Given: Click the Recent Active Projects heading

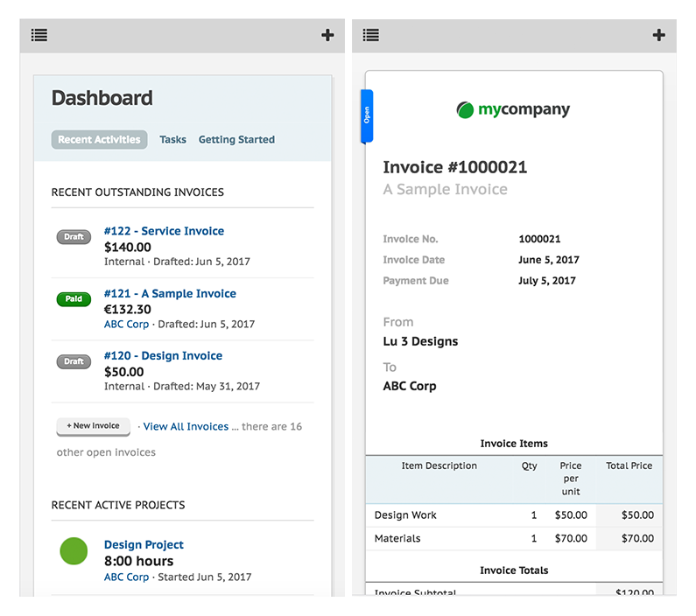Looking at the screenshot, I should pyautogui.click(x=118, y=505).
